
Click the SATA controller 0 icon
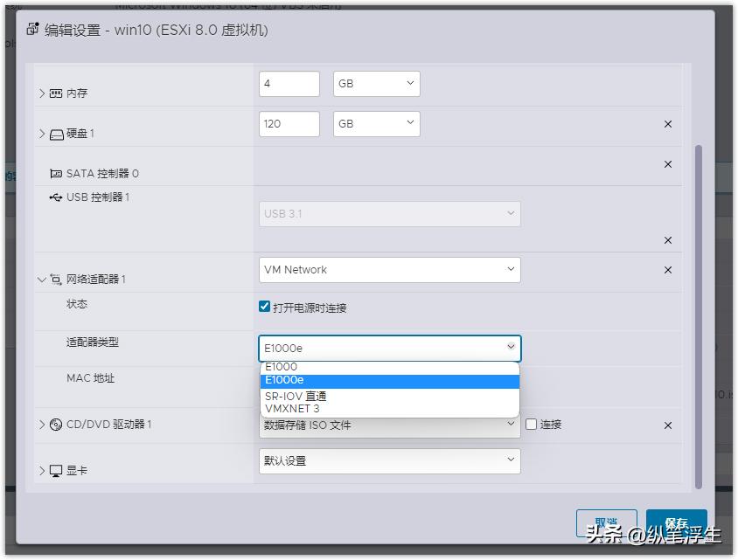click(56, 174)
